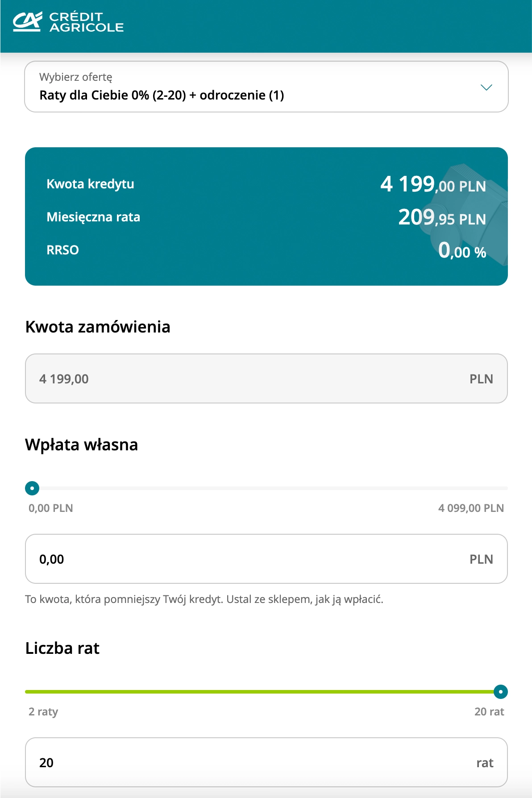The image size is (532, 798).
Task: Click the CA emblem in the header
Action: click(28, 21)
